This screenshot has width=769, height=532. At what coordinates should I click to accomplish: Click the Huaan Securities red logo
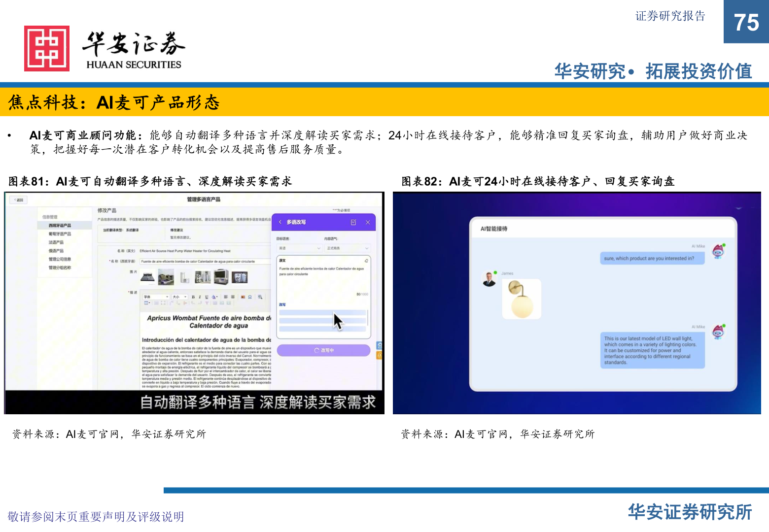point(47,48)
